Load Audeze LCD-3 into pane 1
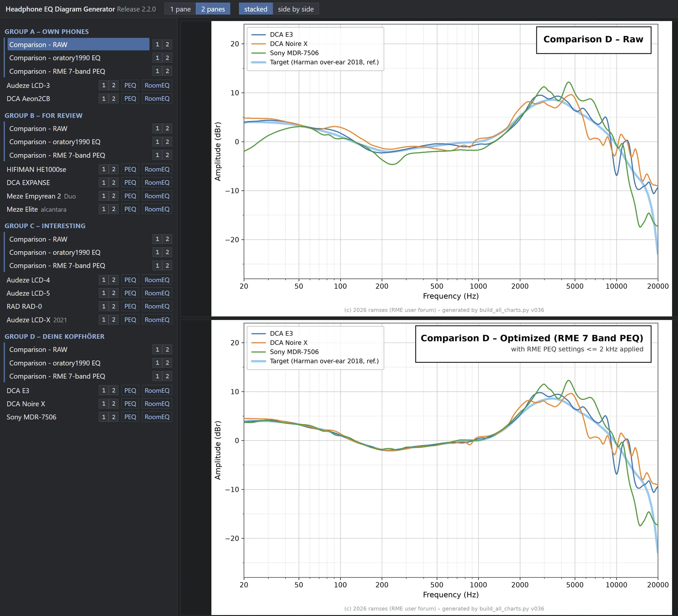This screenshot has height=616, width=678. click(104, 85)
